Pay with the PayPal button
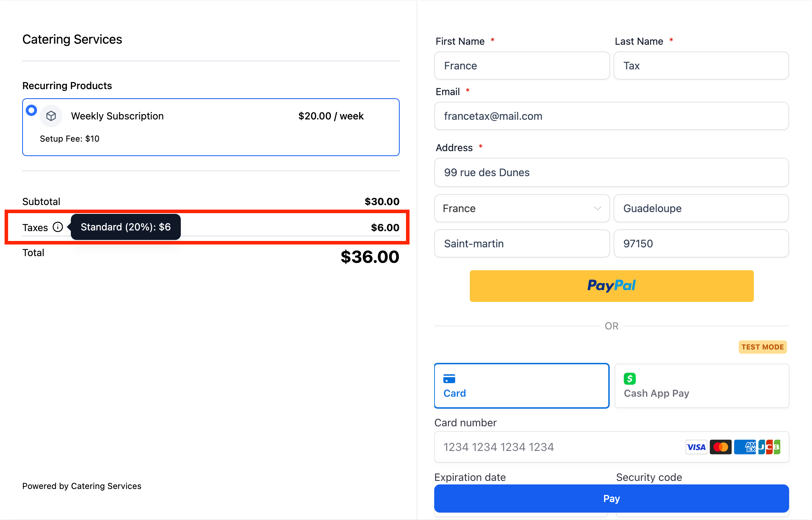The height and width of the screenshot is (520, 812). [611, 286]
